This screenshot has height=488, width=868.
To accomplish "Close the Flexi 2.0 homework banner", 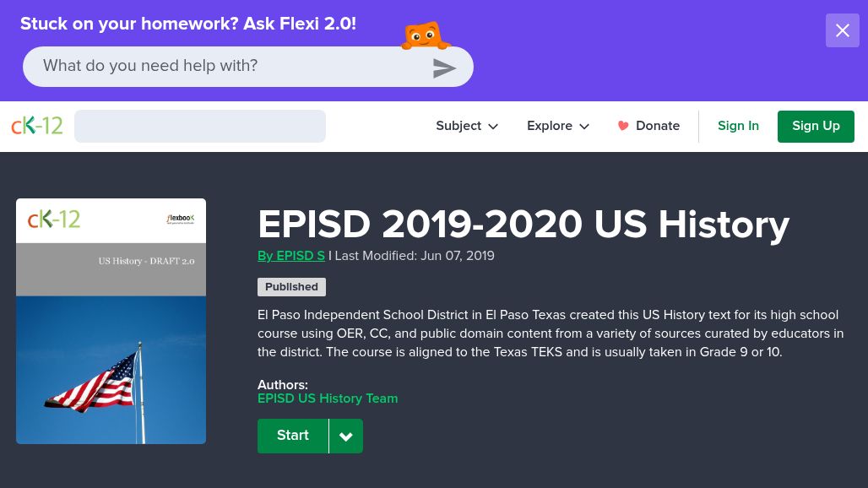I will (842, 31).
